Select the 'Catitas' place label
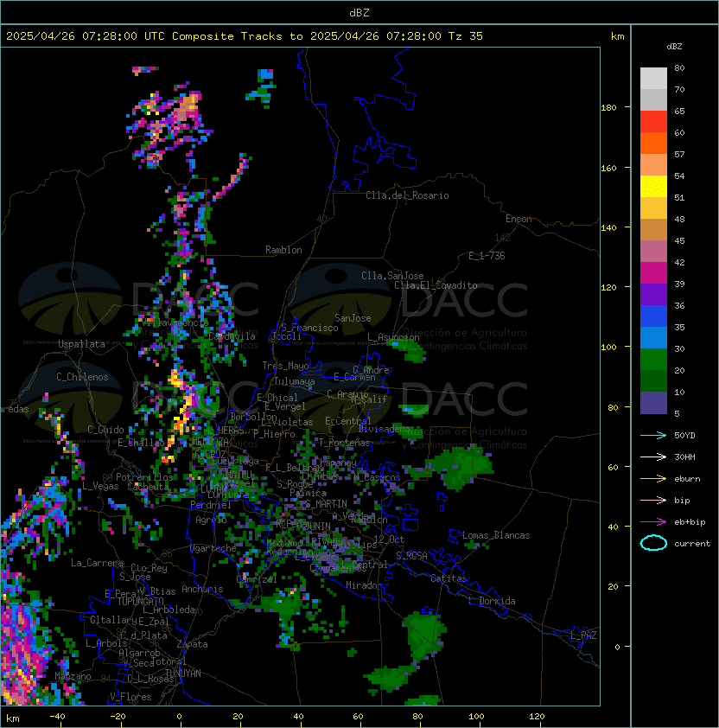719x728 pixels. [x=449, y=578]
